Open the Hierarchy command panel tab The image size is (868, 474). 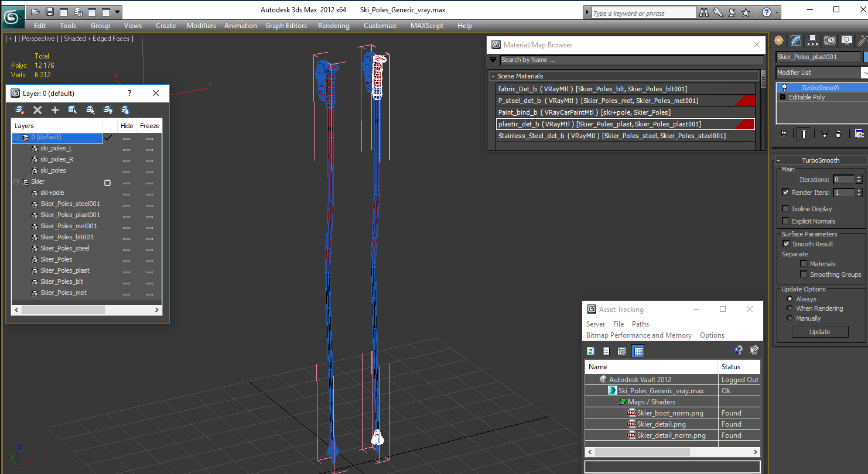tap(812, 40)
